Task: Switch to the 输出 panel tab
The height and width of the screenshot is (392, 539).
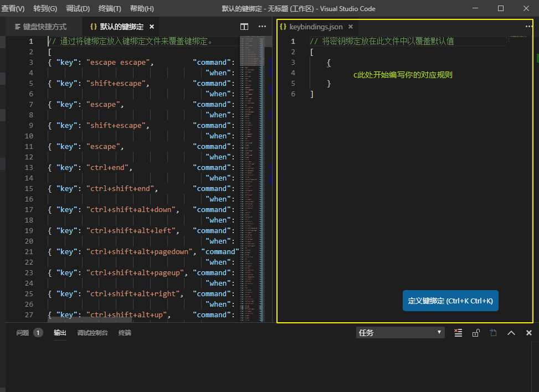Action: point(60,333)
